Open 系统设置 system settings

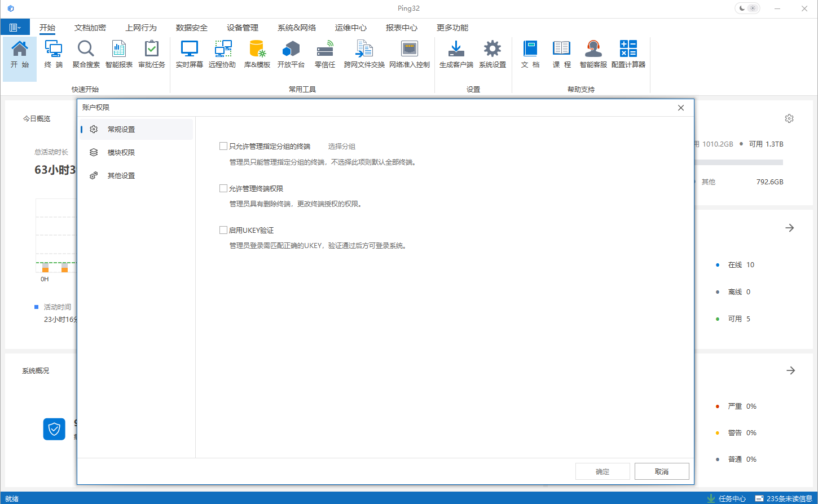point(492,54)
